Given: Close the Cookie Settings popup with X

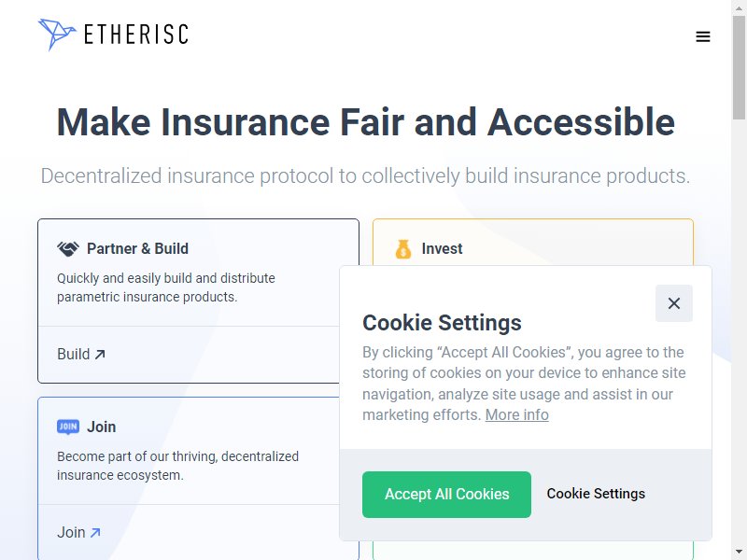Looking at the screenshot, I should click(673, 303).
